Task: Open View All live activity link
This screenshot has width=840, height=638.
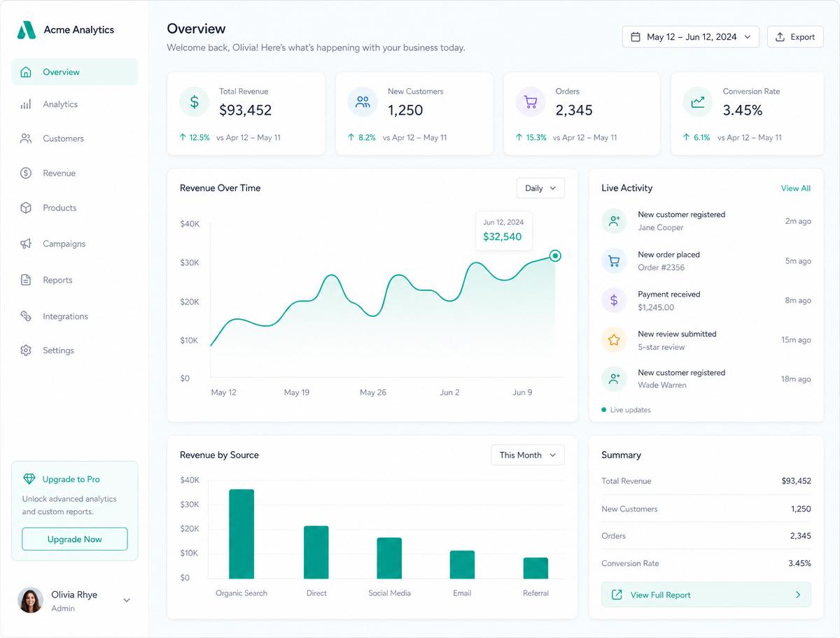Action: point(796,188)
